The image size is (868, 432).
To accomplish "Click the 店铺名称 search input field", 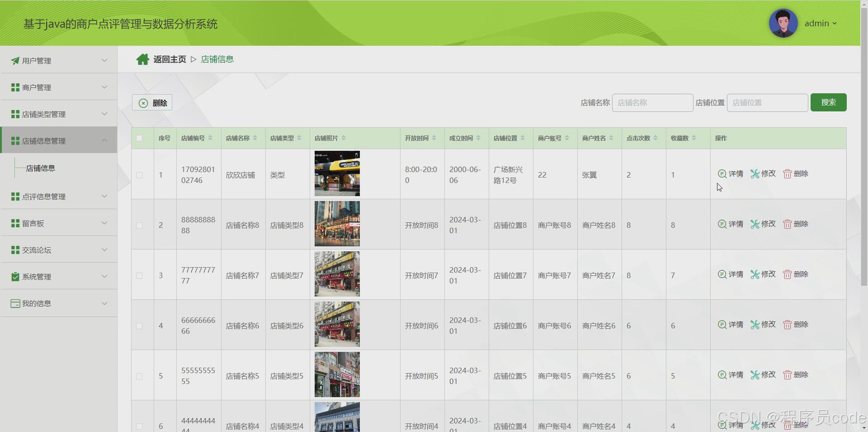I will 652,103.
